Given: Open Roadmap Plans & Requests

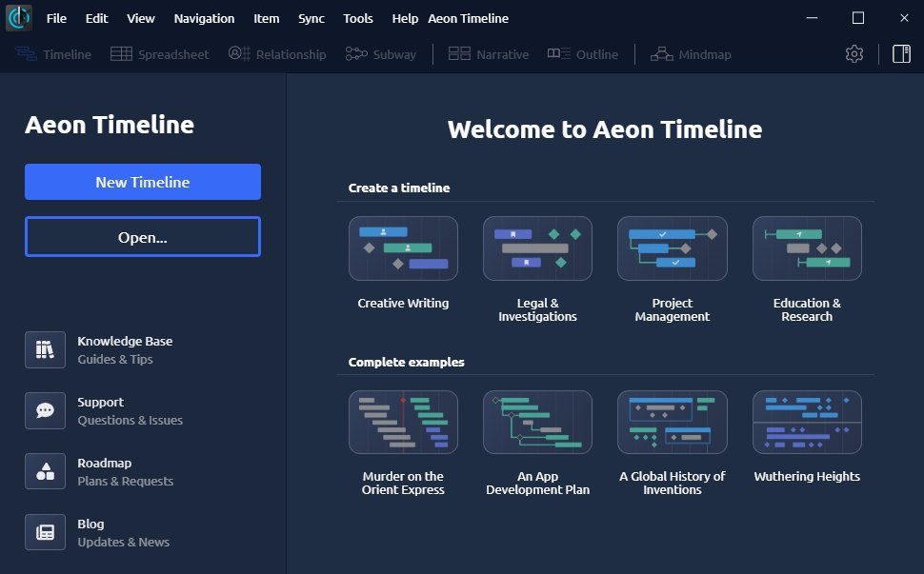Looking at the screenshot, I should [45, 471].
